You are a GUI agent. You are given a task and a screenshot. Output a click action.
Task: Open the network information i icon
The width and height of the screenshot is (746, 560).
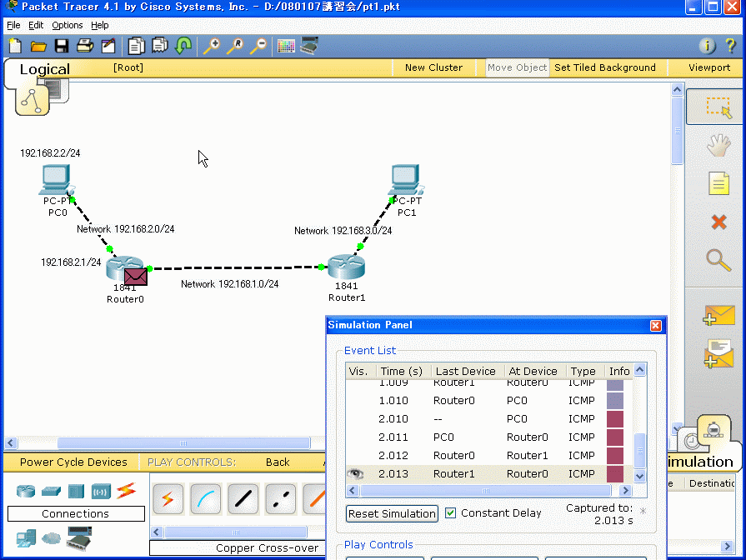tap(707, 46)
